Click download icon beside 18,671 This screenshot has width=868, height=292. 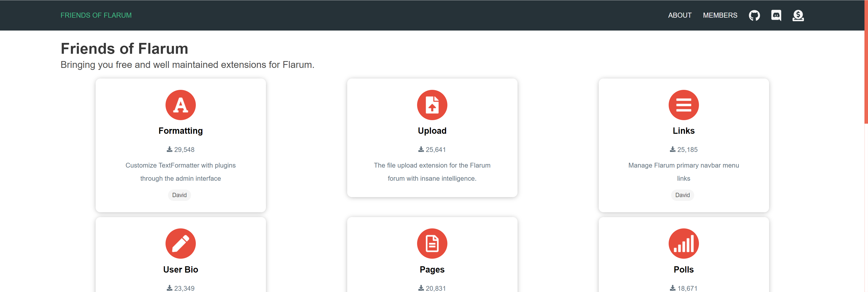pyautogui.click(x=672, y=288)
